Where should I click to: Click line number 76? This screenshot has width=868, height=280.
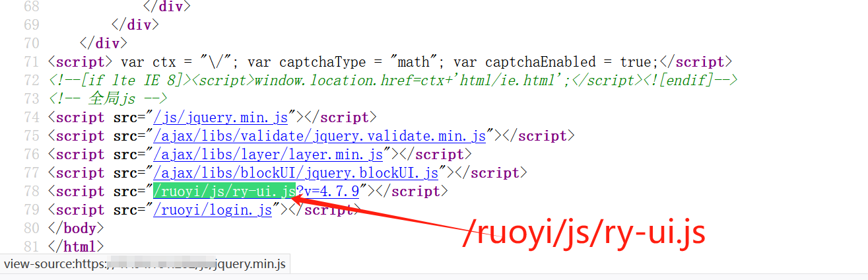point(32,155)
